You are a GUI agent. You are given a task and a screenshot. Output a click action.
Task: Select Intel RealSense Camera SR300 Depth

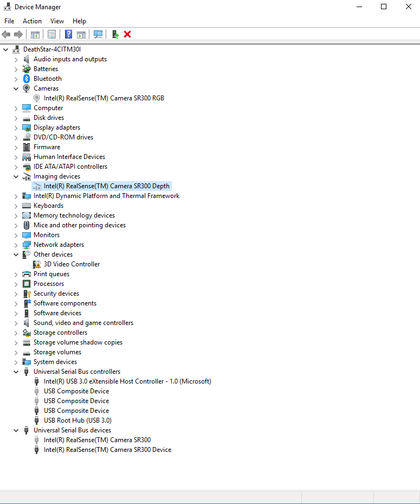click(x=106, y=186)
